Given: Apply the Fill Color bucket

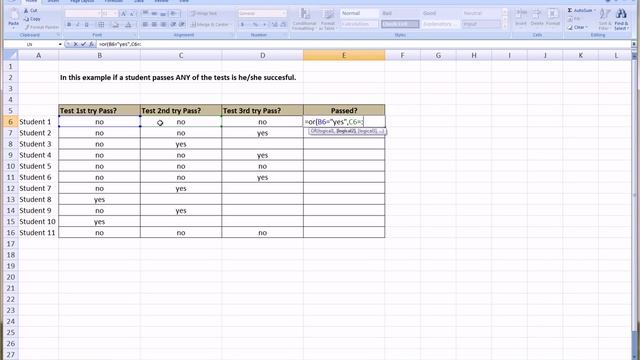Looking at the screenshot, I should [116, 25].
